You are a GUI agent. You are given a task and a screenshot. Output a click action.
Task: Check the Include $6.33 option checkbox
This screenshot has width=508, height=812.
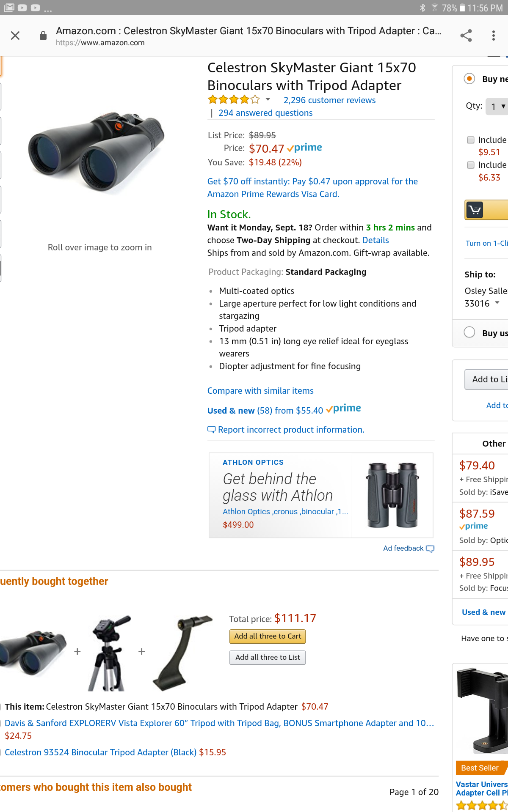471,165
